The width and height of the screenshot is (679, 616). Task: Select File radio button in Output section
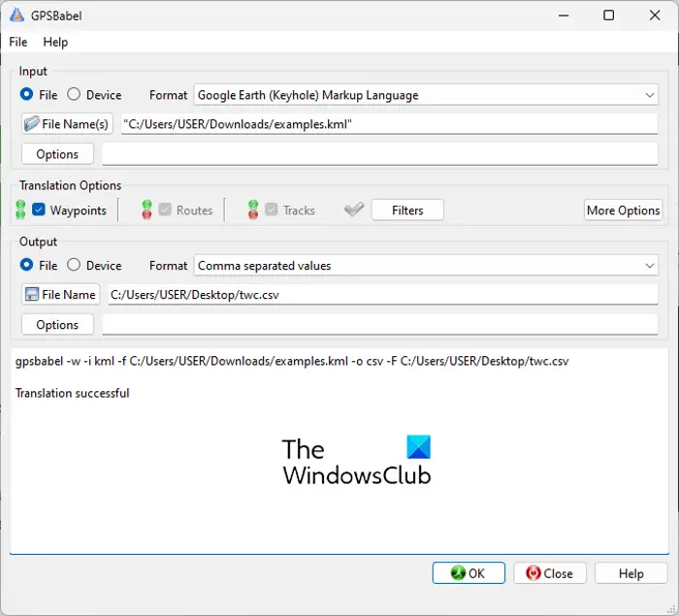pyautogui.click(x=26, y=265)
